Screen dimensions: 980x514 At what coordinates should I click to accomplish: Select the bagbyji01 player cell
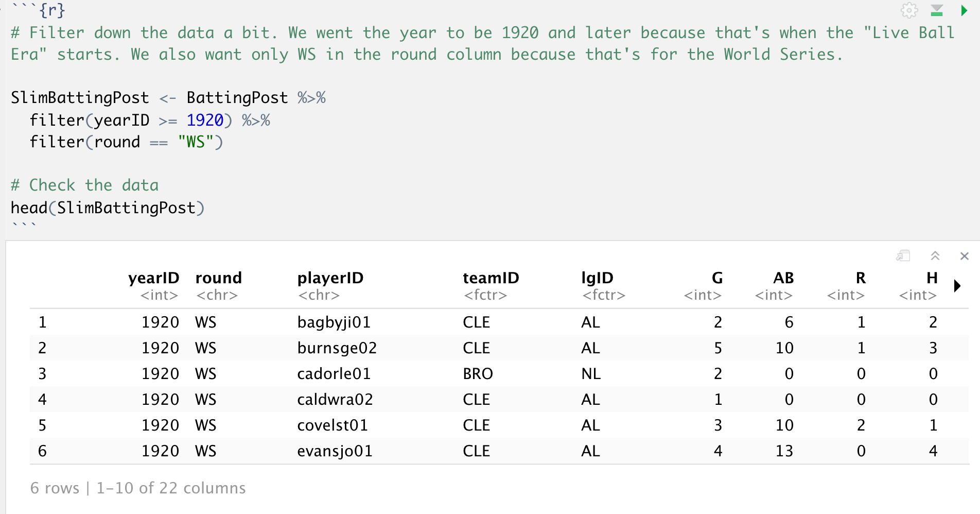point(334,322)
